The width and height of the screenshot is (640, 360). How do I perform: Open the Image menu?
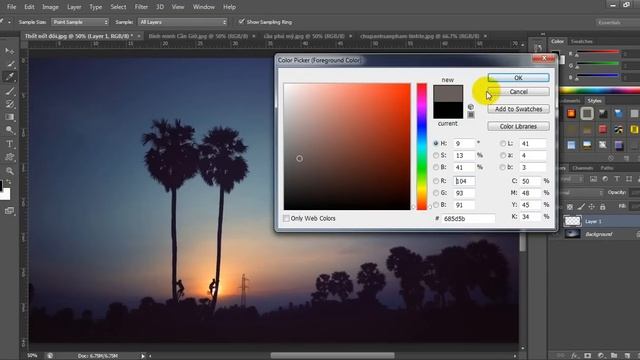tap(50, 7)
